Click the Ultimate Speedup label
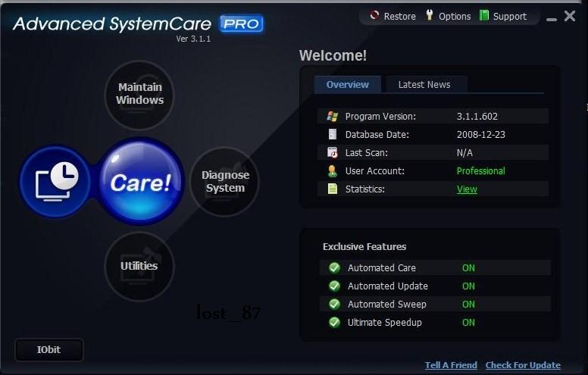 click(x=385, y=323)
